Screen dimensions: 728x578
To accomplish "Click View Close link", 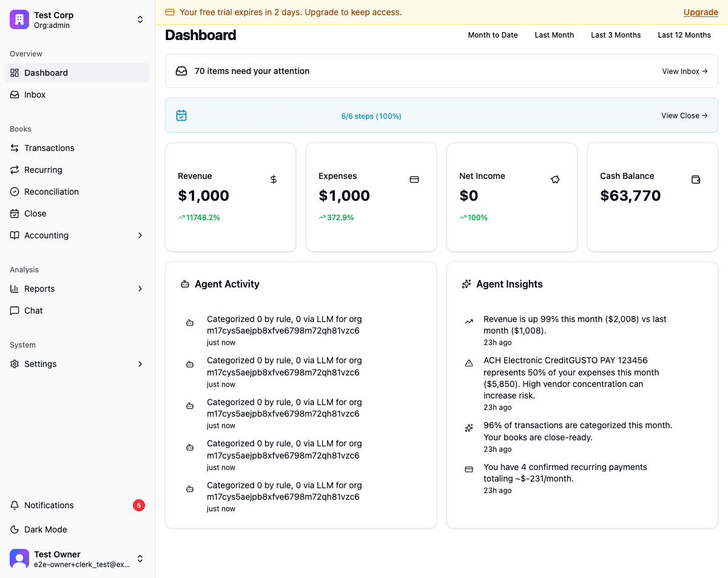I will (x=684, y=116).
